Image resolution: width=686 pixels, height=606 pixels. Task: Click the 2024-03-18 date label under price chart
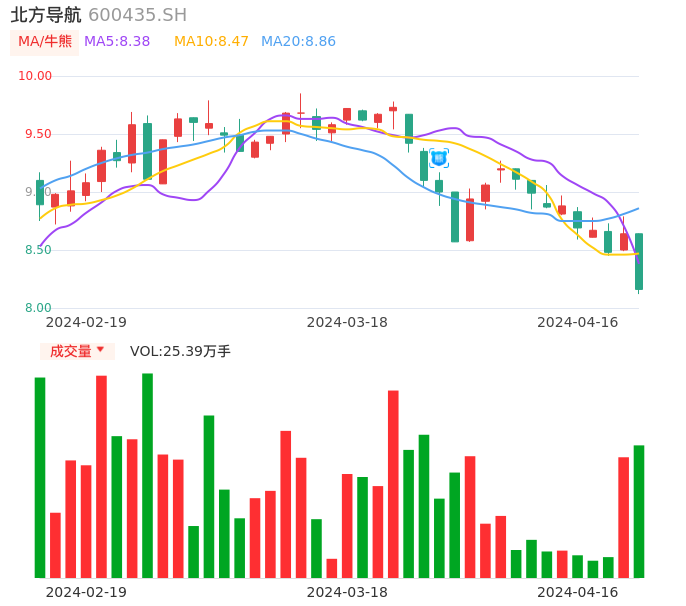pos(347,322)
